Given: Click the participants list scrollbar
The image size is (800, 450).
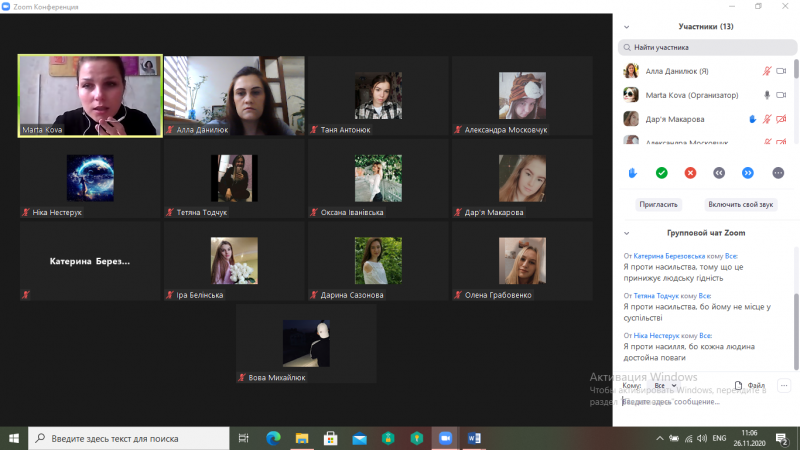Looking at the screenshot, I should coord(796,69).
